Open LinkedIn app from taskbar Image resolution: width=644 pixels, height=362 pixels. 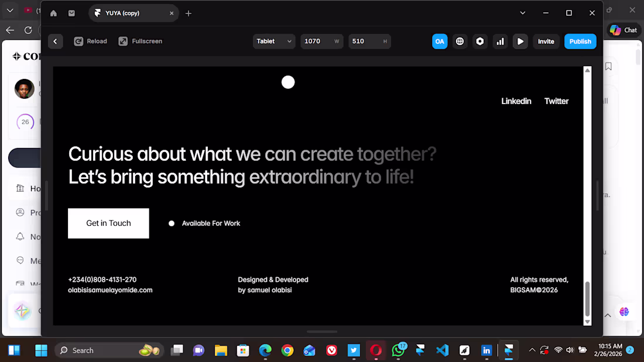point(487,350)
